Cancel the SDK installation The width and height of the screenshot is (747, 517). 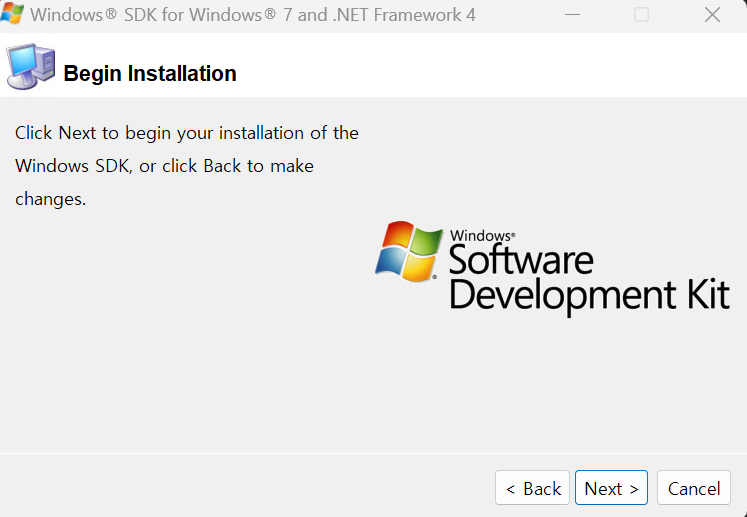point(694,487)
